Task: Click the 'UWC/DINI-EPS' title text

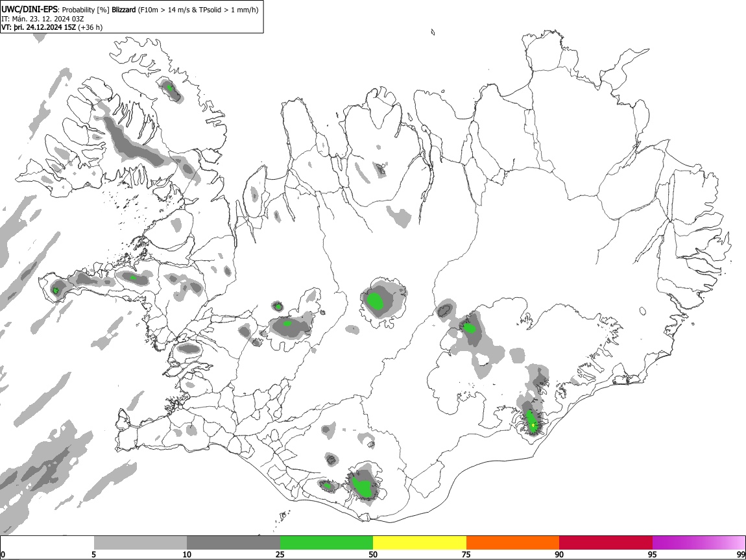Action: pos(29,10)
